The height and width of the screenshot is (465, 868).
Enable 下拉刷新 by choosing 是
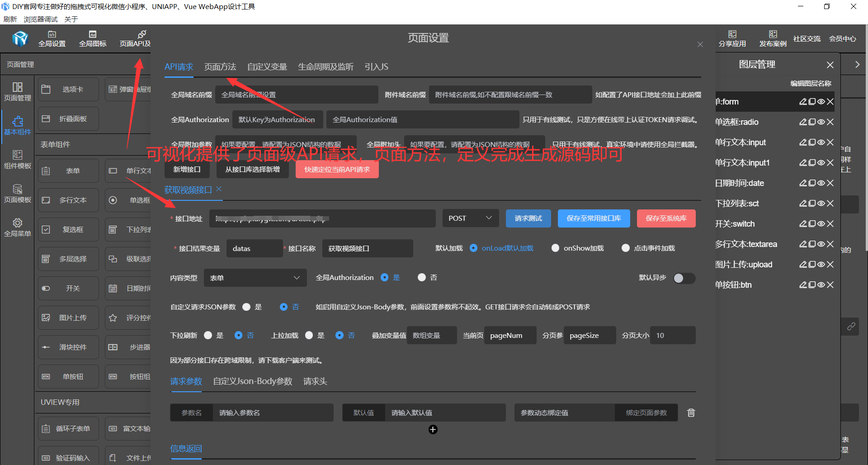pos(208,335)
